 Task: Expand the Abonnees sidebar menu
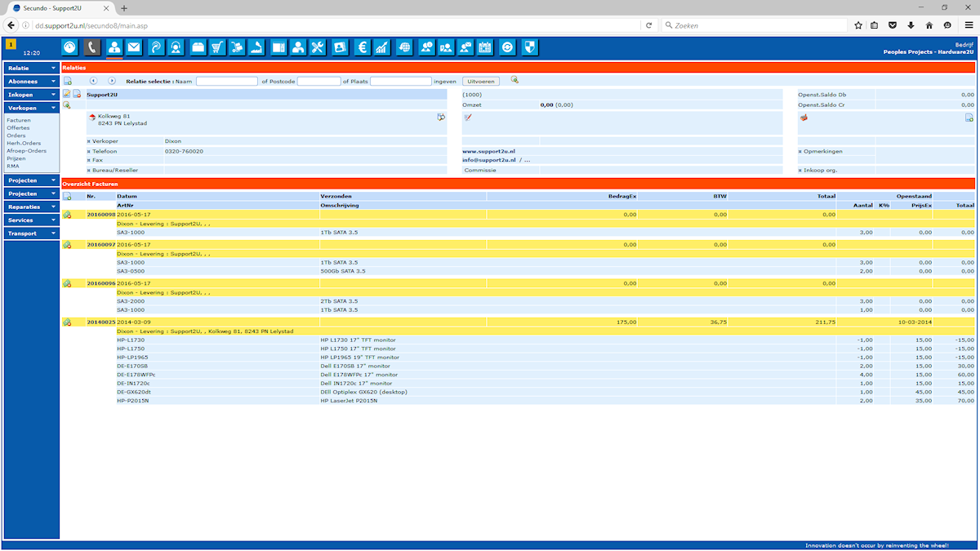click(32, 82)
